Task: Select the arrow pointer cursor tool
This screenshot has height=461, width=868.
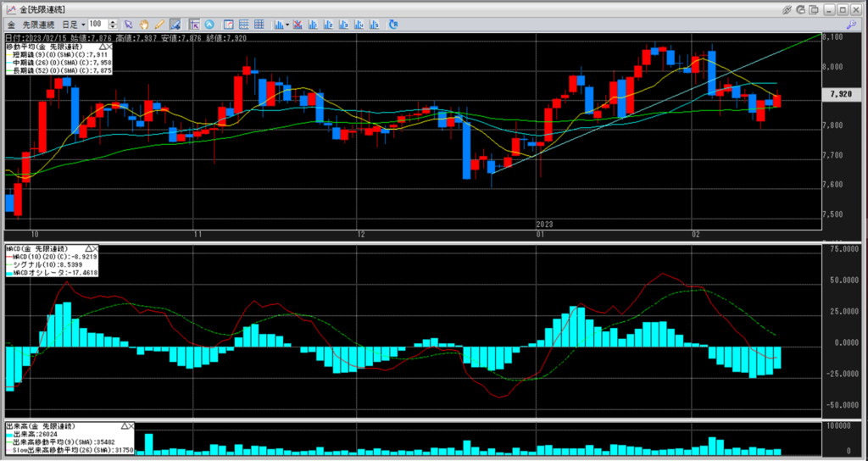Action: (x=129, y=24)
